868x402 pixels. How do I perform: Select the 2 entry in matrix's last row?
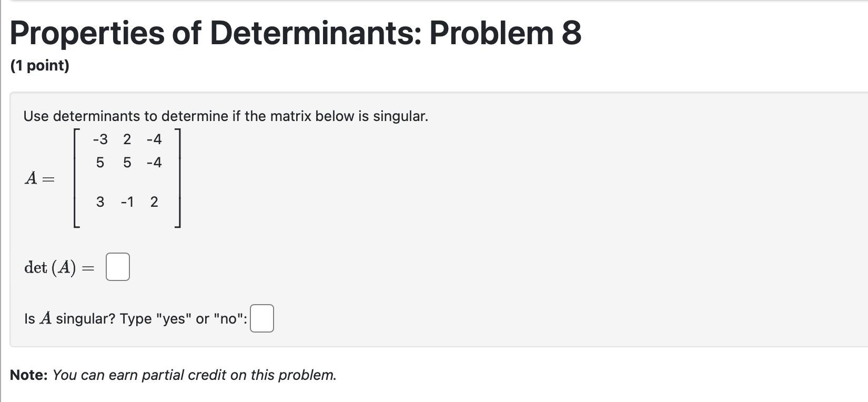click(154, 202)
